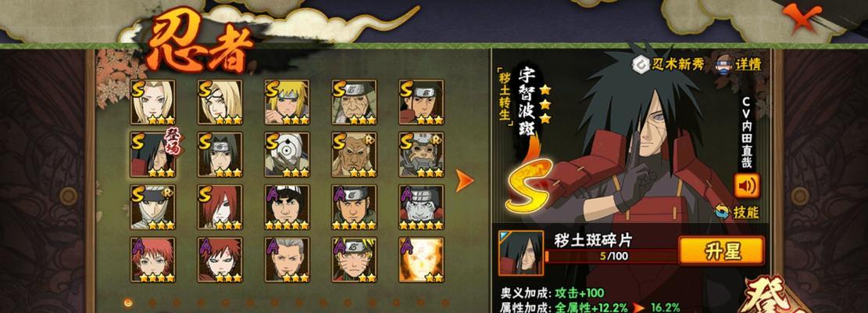Open the 秽土斑 fragment thumbnail
The height and width of the screenshot is (313, 868).
coord(521,254)
